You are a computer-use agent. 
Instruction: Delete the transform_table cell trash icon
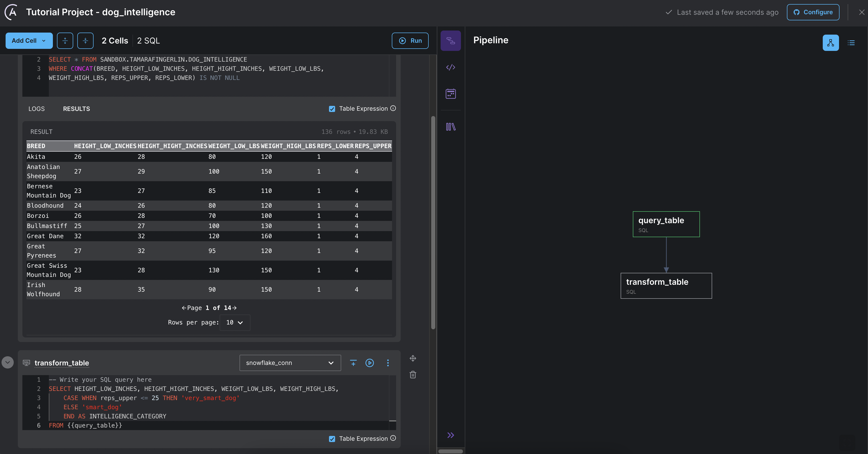(x=413, y=375)
